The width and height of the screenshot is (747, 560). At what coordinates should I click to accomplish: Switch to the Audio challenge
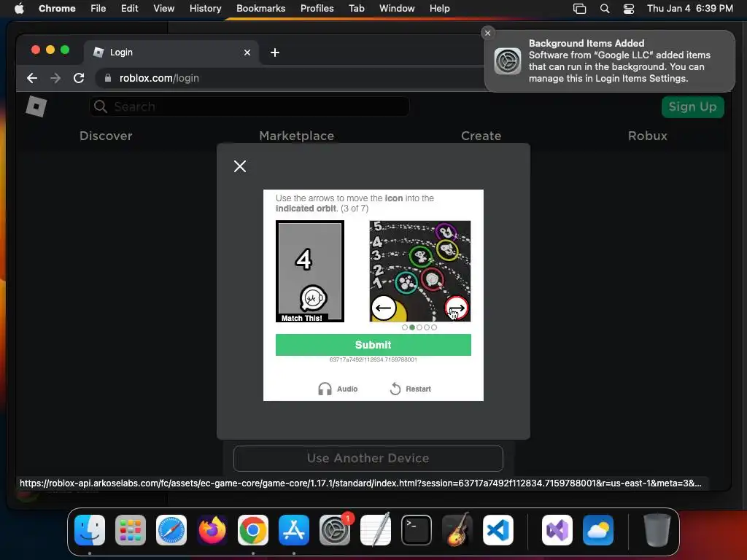(x=338, y=389)
